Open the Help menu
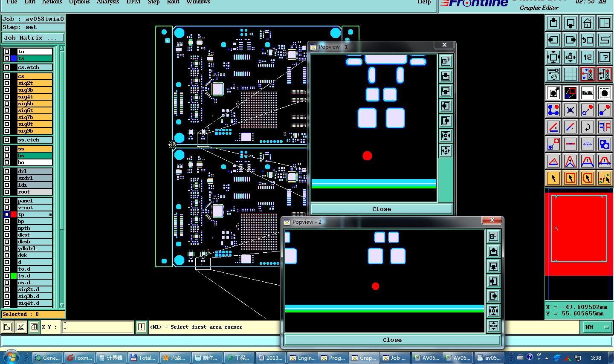Viewport: 614px width, 364px height. 424,2
